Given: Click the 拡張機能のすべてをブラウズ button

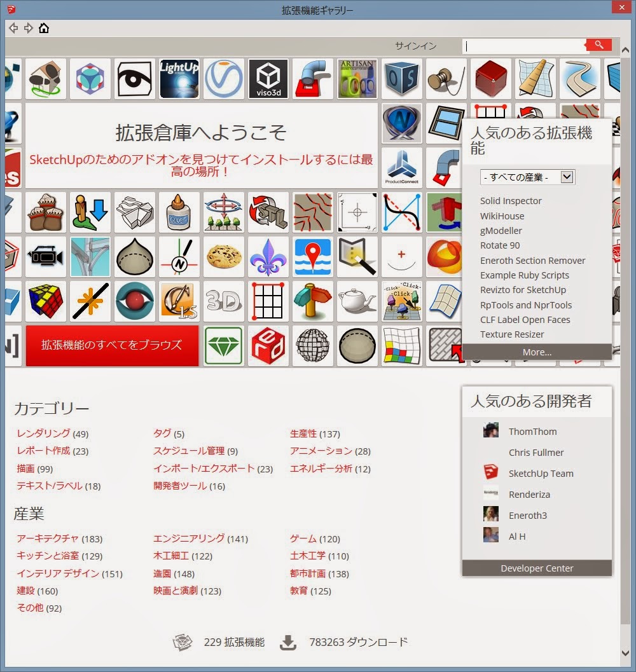Looking at the screenshot, I should [x=112, y=345].
